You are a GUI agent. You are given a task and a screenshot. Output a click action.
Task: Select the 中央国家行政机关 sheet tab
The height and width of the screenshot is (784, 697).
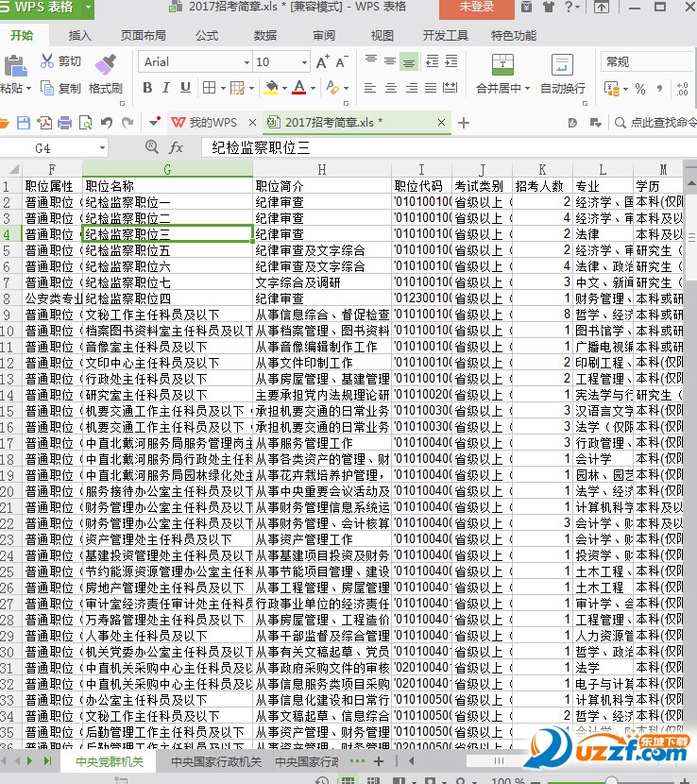pyautogui.click(x=216, y=761)
